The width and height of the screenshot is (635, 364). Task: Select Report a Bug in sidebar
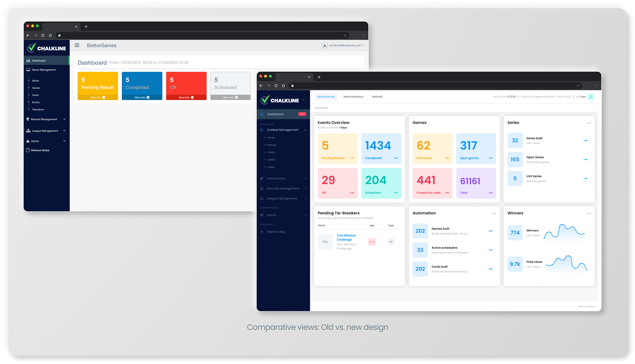pos(275,232)
